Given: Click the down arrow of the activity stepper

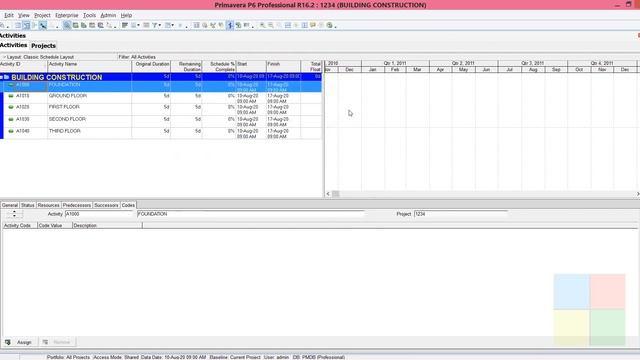Looking at the screenshot, I should (14, 216).
